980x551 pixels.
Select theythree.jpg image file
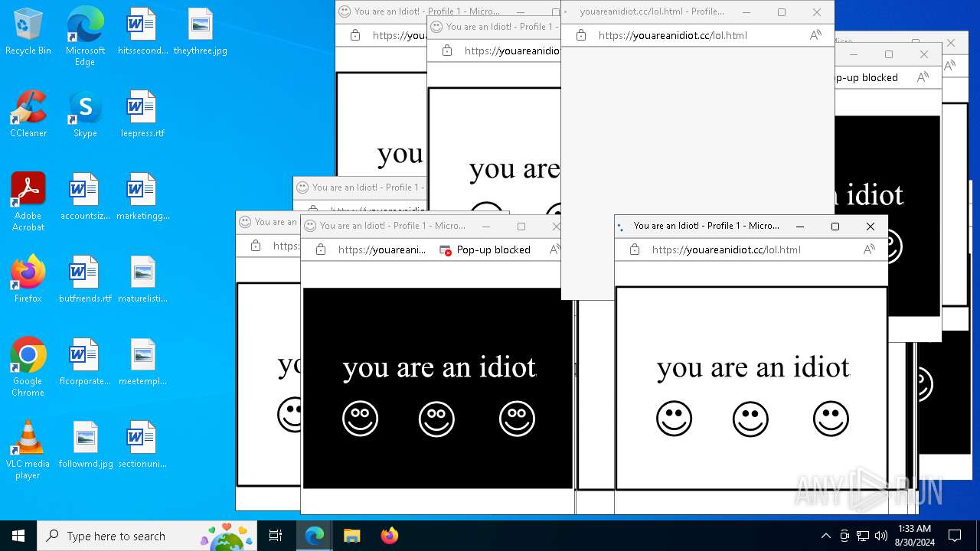[200, 31]
